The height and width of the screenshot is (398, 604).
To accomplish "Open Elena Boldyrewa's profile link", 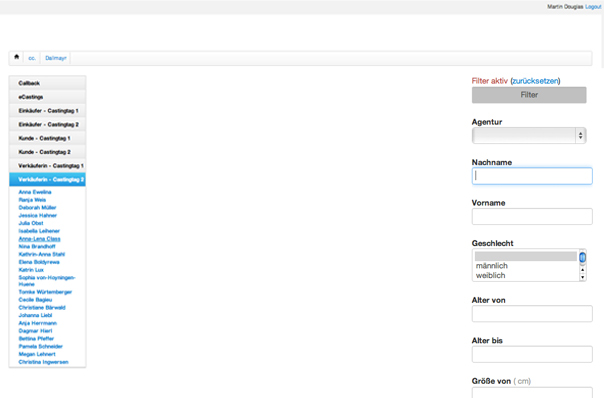I will tap(39, 262).
